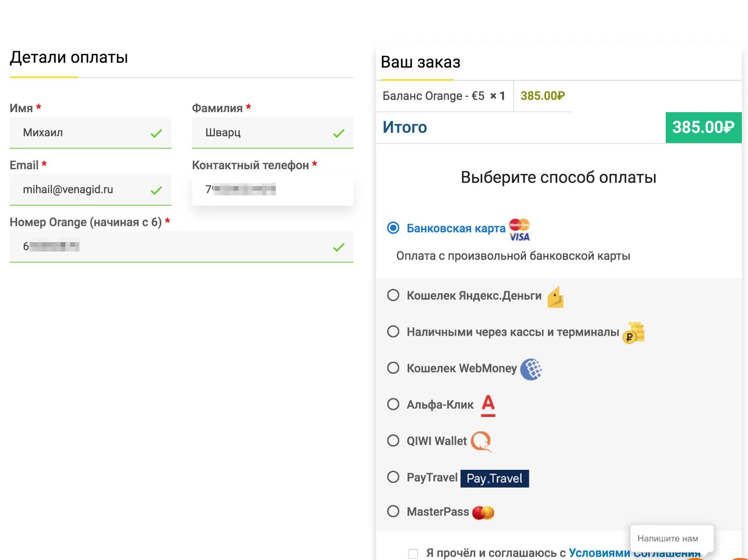This screenshot has width=748, height=560.
Task: Click the WebMoney globe icon
Action: (x=531, y=369)
